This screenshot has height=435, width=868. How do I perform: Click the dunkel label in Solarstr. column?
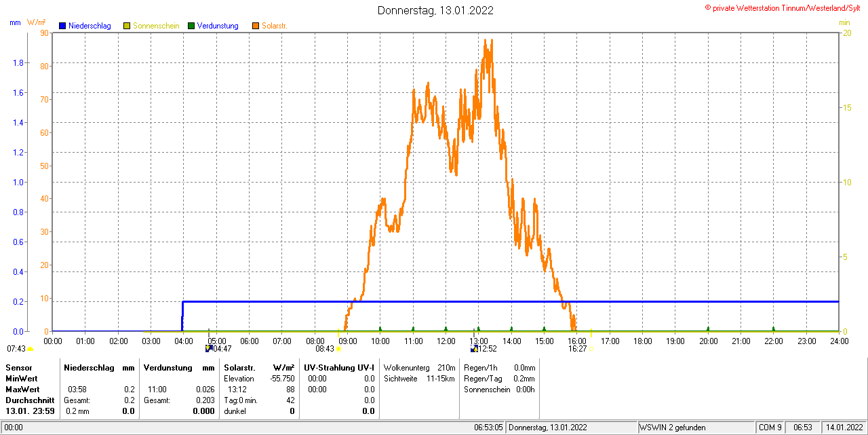point(235,411)
